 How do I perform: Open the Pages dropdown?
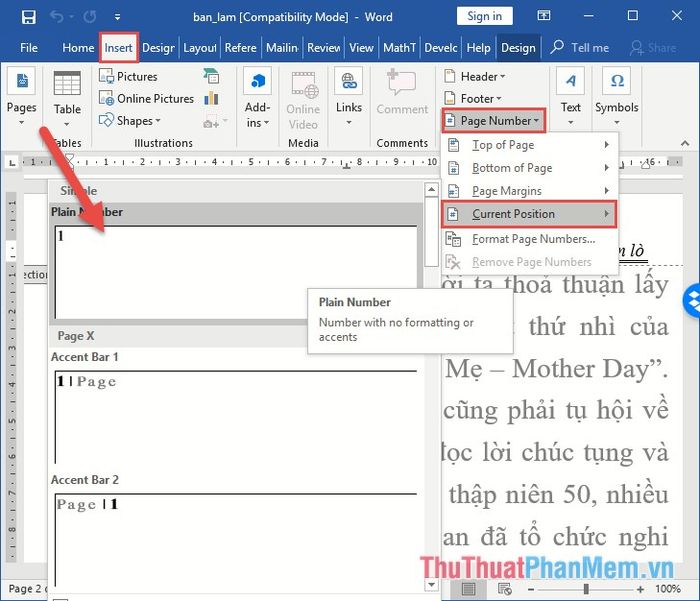click(x=21, y=97)
